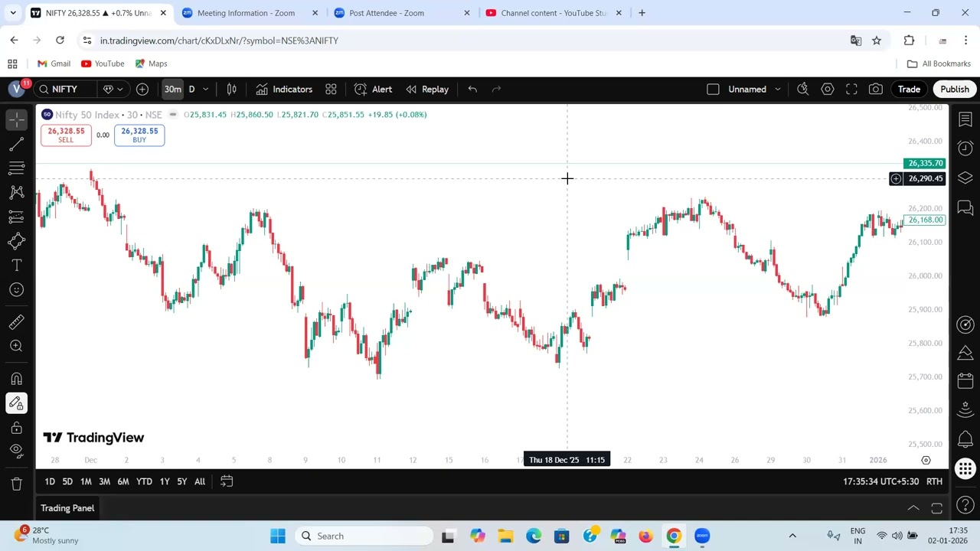Select the crosshair cursor tool

click(x=16, y=119)
